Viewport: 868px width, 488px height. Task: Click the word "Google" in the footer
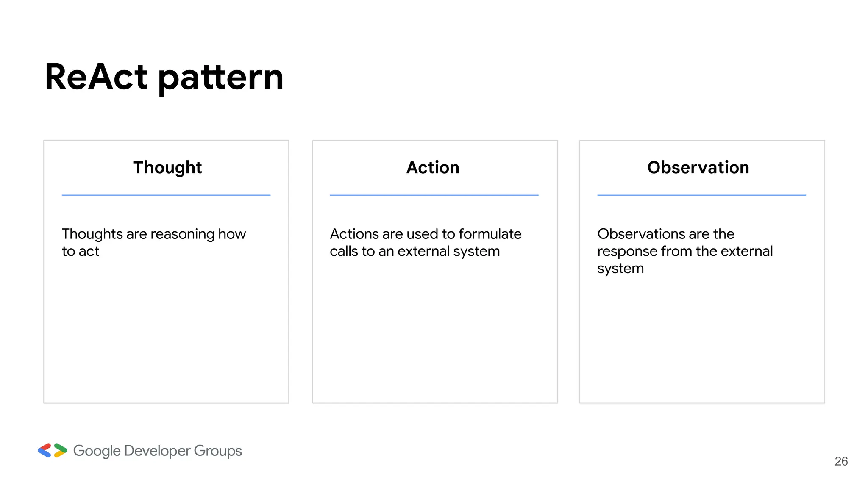pyautogui.click(x=97, y=451)
